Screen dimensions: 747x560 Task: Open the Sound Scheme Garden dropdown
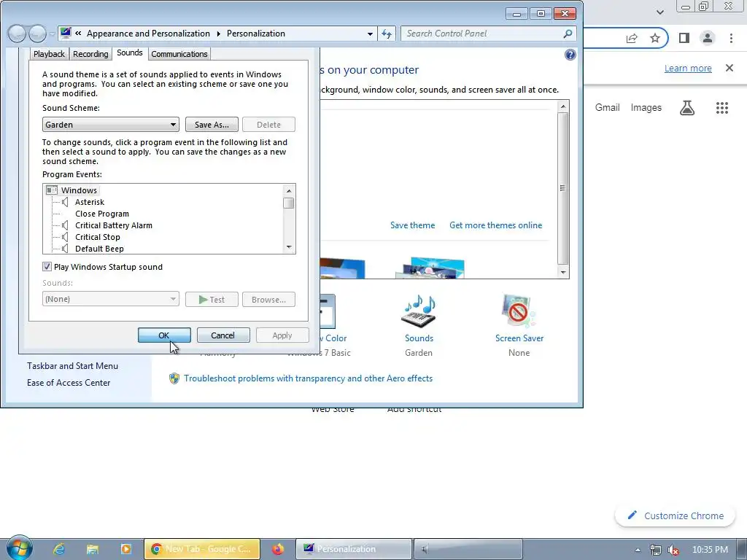[x=111, y=125]
